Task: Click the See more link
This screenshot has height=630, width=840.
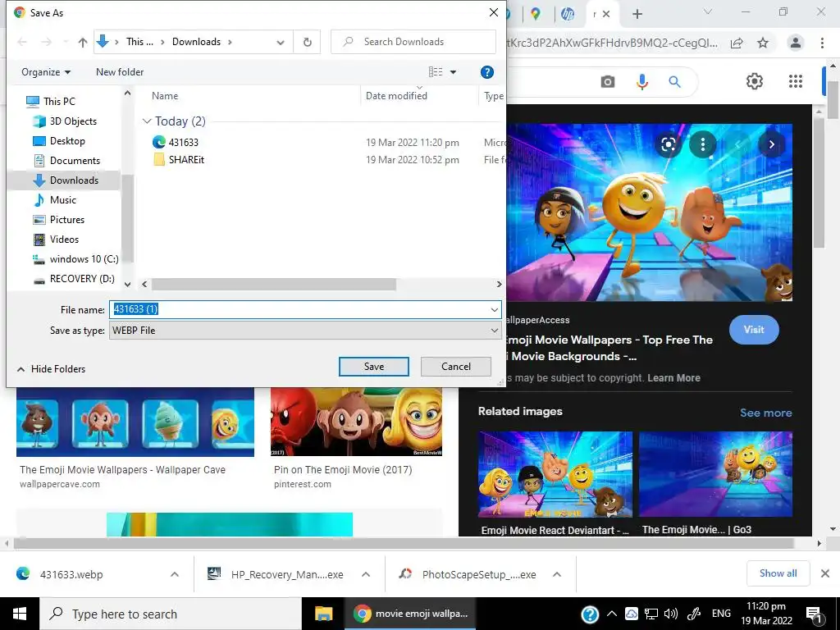Action: tap(765, 413)
